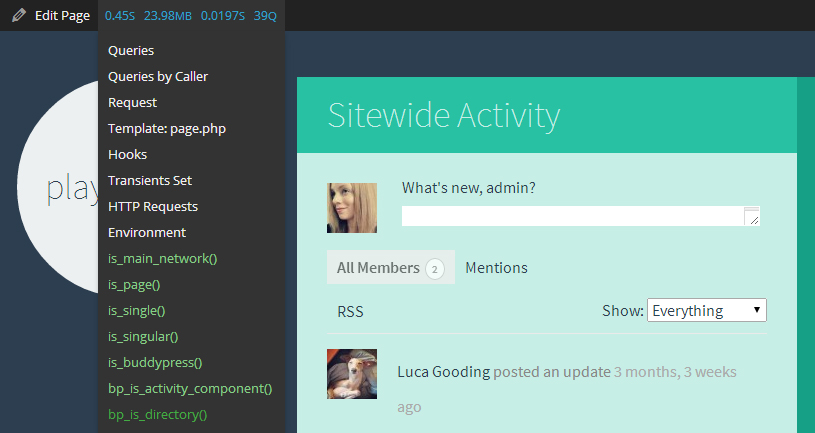Click the 0.45s page load time stat
Screen dimensions: 815x433
pos(120,16)
